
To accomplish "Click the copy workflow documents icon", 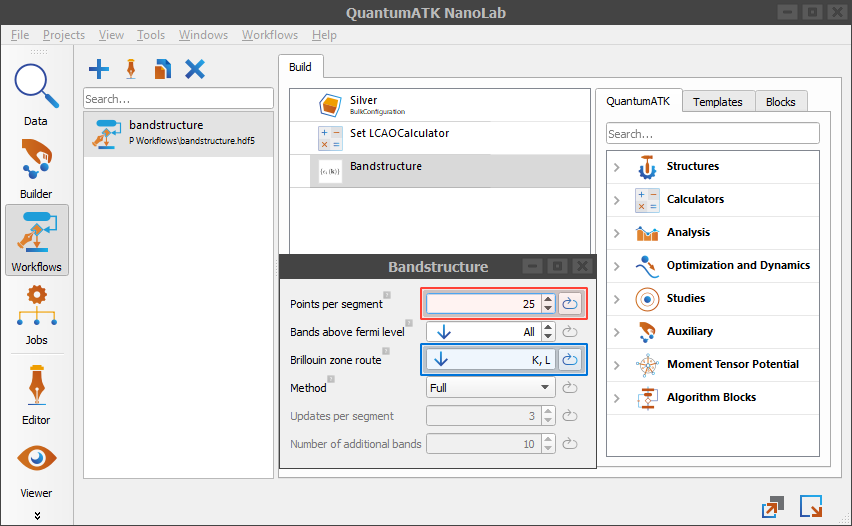I will click(163, 69).
